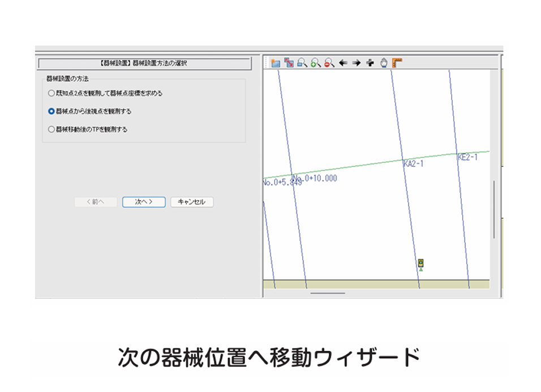Select the zoom-to-area magnifier tool

tap(302, 63)
